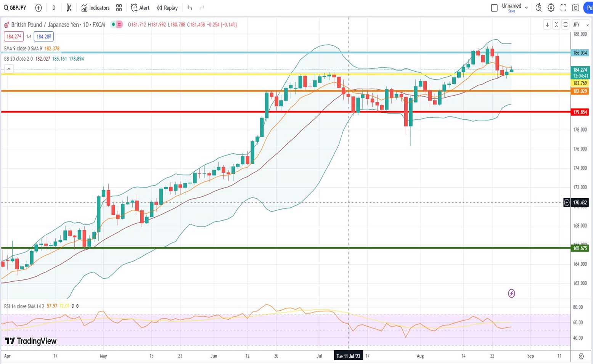Click the red 179.854 horizontal line label

(x=580, y=112)
